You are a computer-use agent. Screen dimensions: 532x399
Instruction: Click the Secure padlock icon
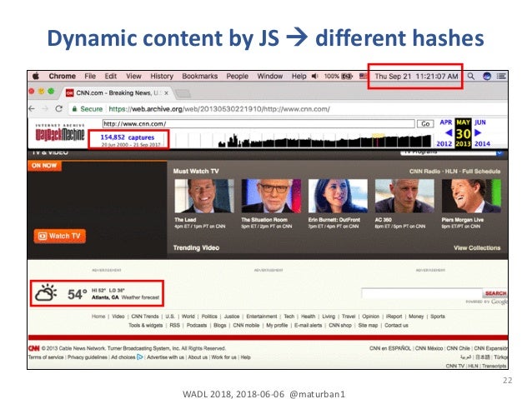tap(74, 109)
